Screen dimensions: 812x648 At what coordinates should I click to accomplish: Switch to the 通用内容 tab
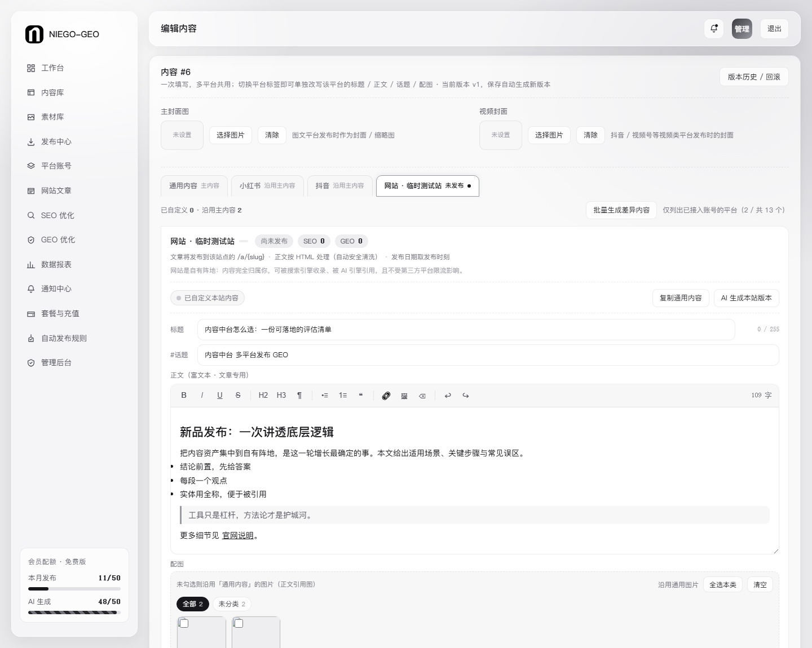click(194, 186)
